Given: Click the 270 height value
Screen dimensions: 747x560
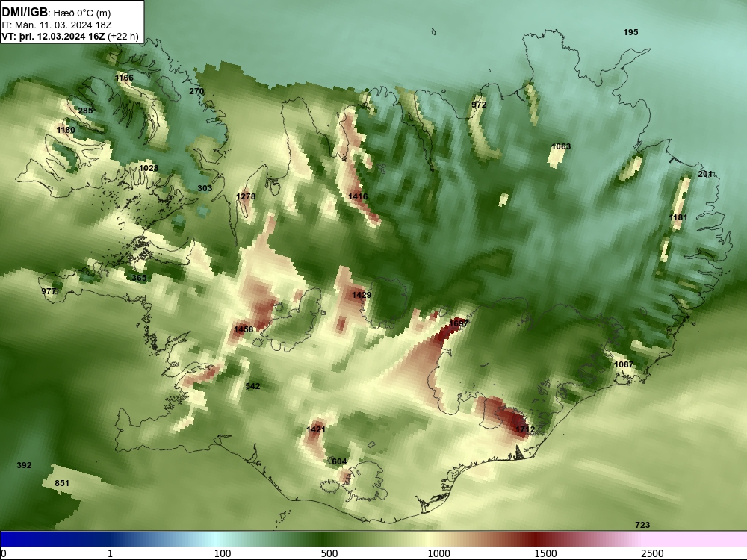Looking at the screenshot, I should point(196,91).
